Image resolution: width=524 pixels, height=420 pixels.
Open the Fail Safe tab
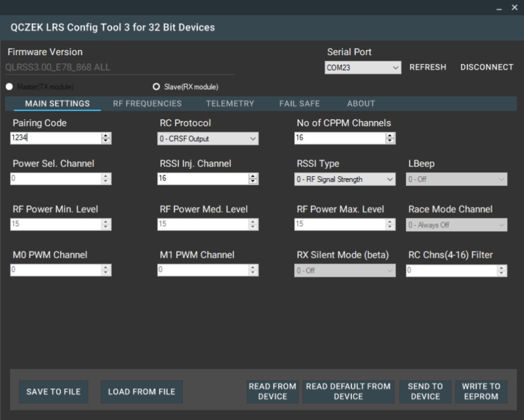click(299, 103)
